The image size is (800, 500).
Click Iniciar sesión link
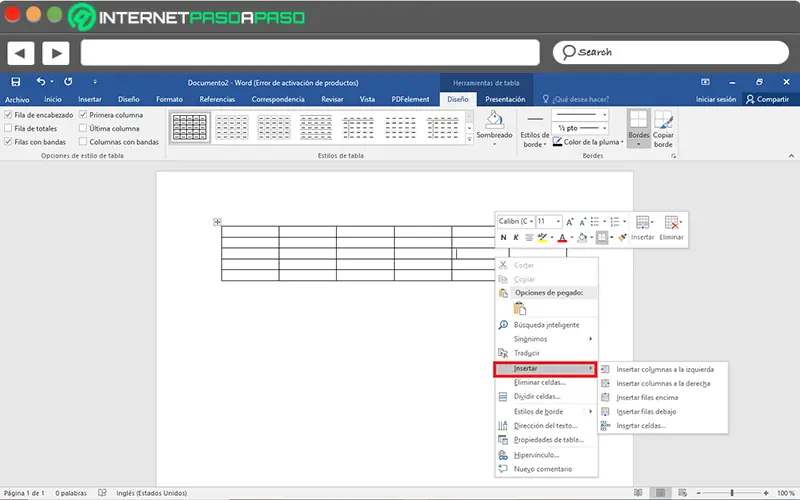point(716,99)
